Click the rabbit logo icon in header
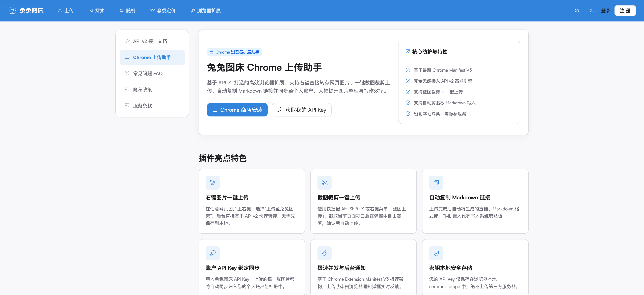Viewport: 644px width, 295px height. (12, 10)
